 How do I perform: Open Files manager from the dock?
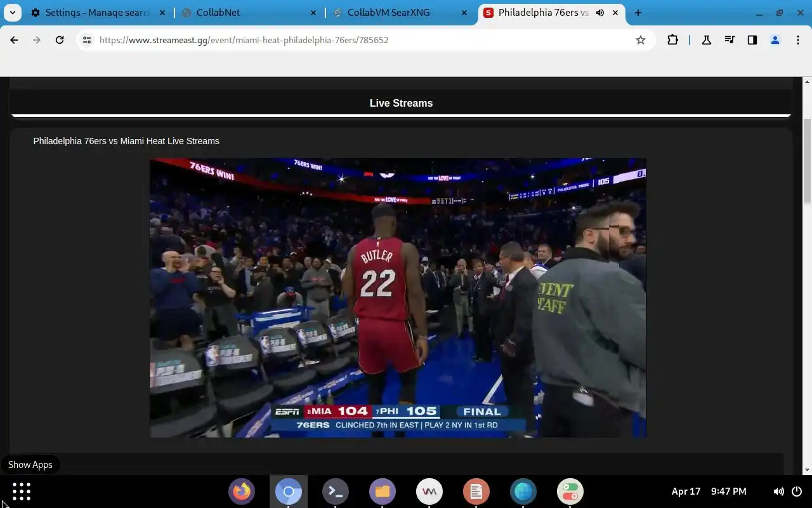[x=383, y=491]
